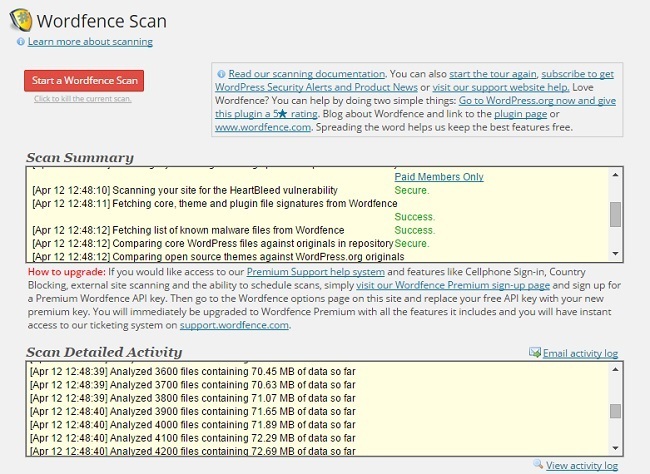Click Success status for malware files list
The height and width of the screenshot is (474, 650).
click(x=415, y=230)
